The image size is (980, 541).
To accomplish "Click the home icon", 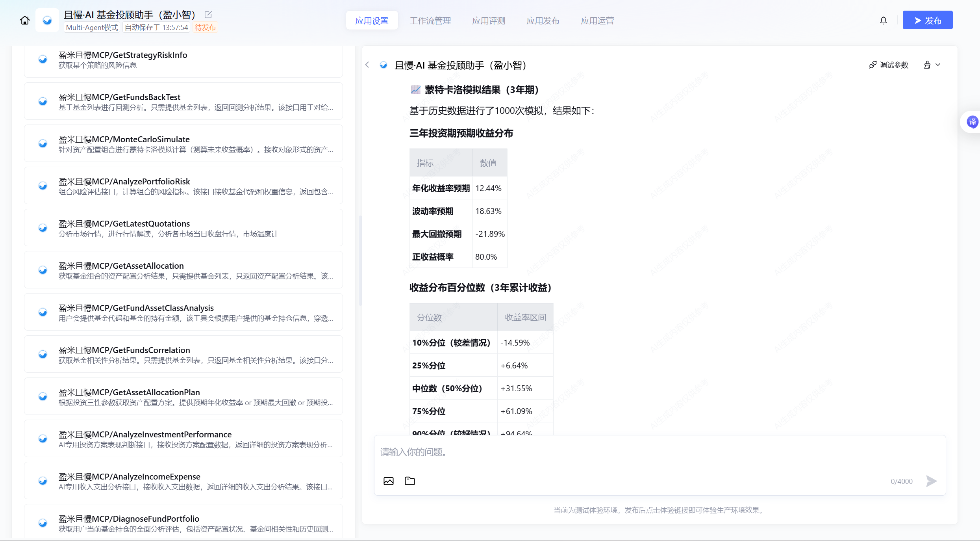I will pos(25,20).
